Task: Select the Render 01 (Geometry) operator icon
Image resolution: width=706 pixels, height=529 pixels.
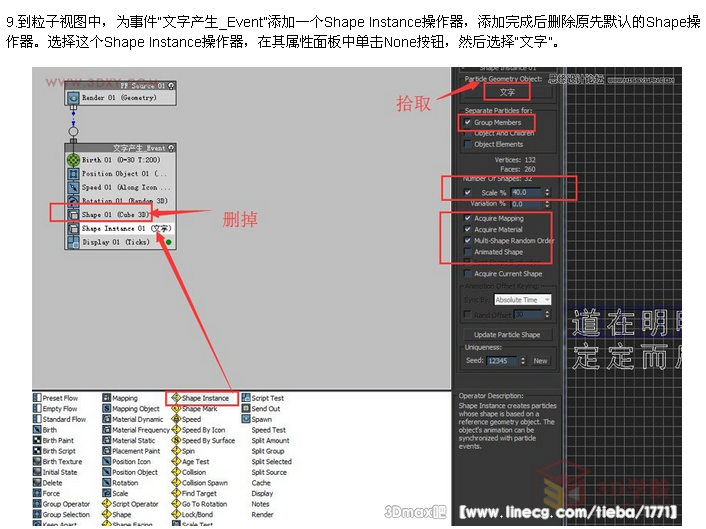Action: click(x=73, y=97)
